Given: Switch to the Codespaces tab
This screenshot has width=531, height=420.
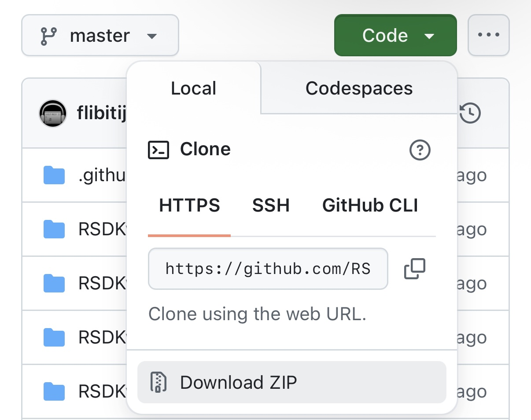Looking at the screenshot, I should 359,88.
